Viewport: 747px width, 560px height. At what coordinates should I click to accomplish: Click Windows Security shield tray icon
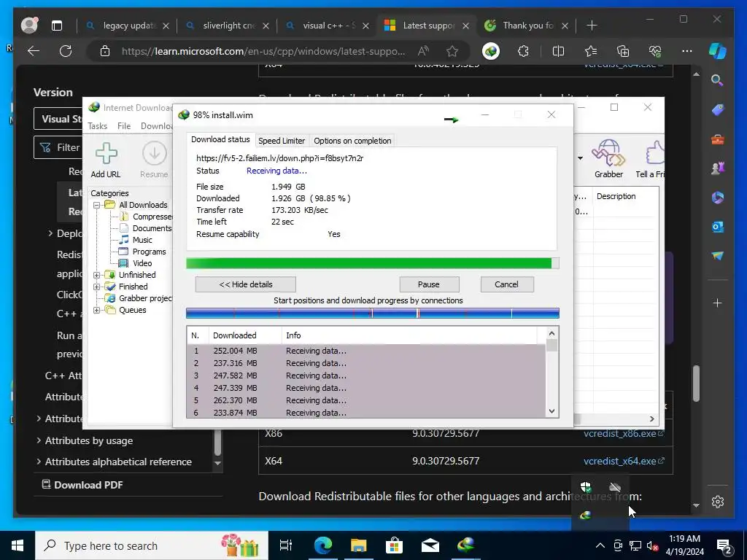(586, 486)
